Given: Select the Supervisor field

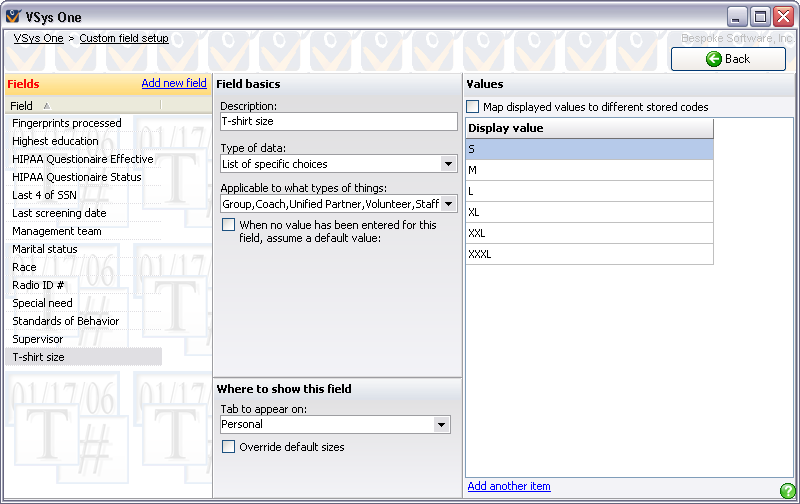Looking at the screenshot, I should point(84,339).
